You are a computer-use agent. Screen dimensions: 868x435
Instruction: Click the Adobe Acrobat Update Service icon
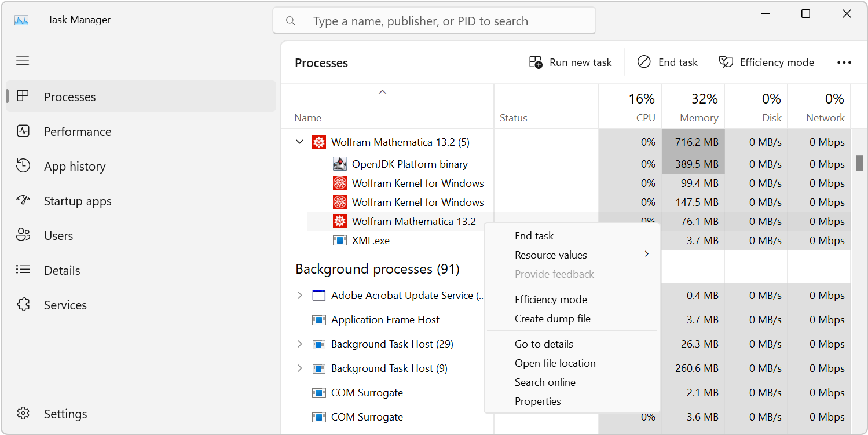click(319, 296)
